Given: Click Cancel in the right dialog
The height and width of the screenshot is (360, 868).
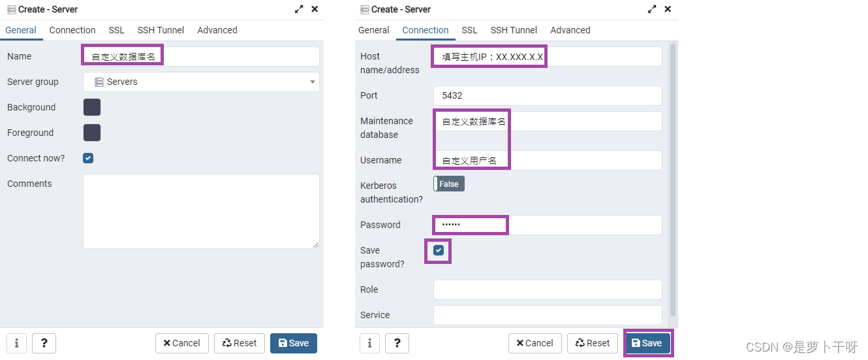Looking at the screenshot, I should click(x=535, y=343).
